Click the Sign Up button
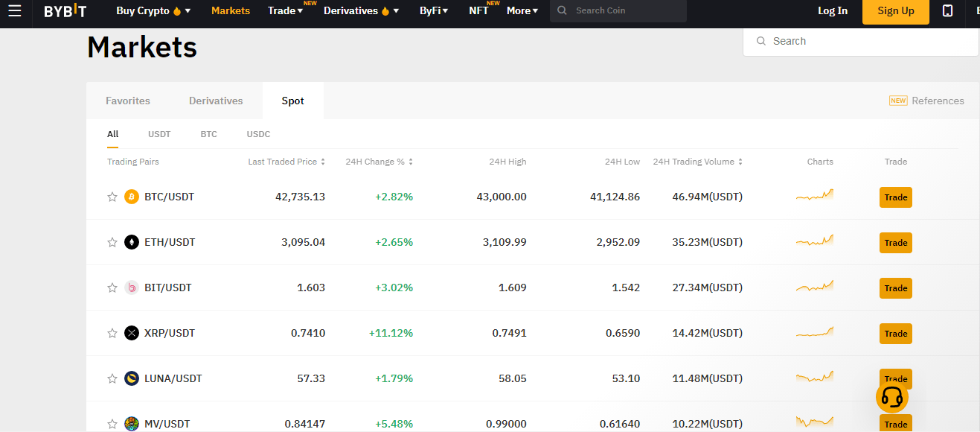980x432 pixels. coord(896,10)
